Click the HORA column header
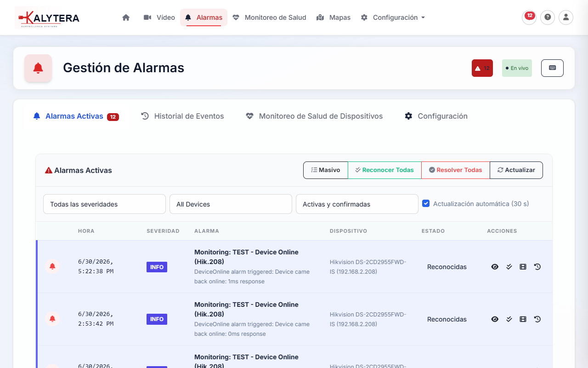The image size is (588, 368). coord(86,231)
